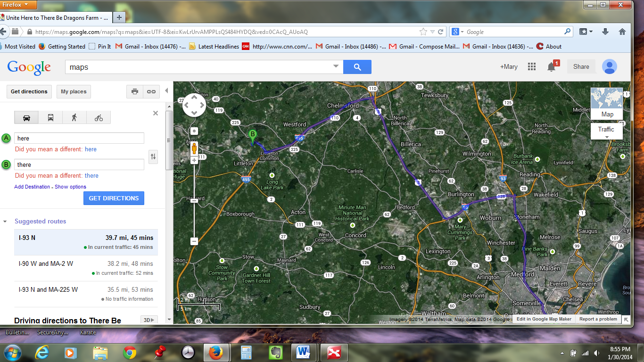Open a new browser tab
Screen dimensions: 644x362
tap(119, 18)
